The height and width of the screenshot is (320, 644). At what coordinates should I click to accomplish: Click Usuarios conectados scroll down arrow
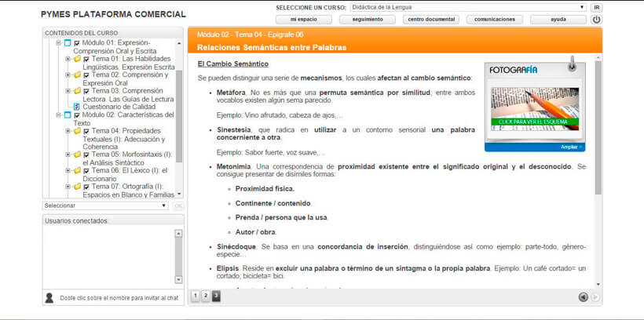[178, 279]
